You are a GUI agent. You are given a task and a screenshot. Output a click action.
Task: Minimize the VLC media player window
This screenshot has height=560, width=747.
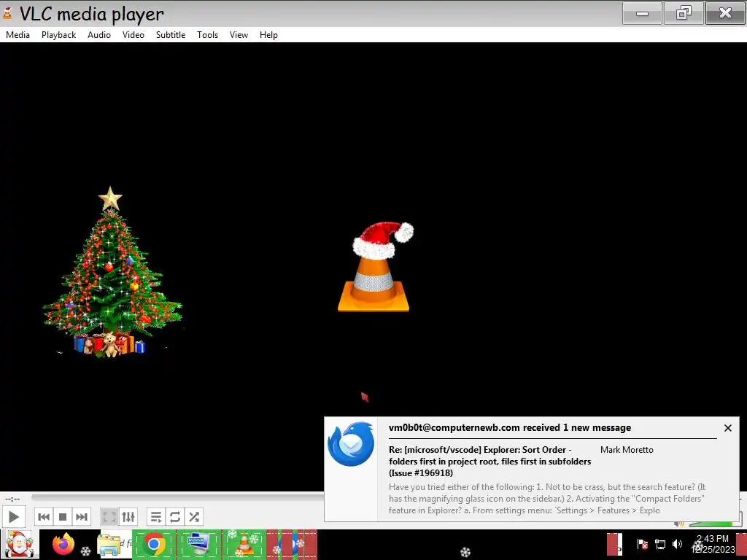(x=642, y=13)
